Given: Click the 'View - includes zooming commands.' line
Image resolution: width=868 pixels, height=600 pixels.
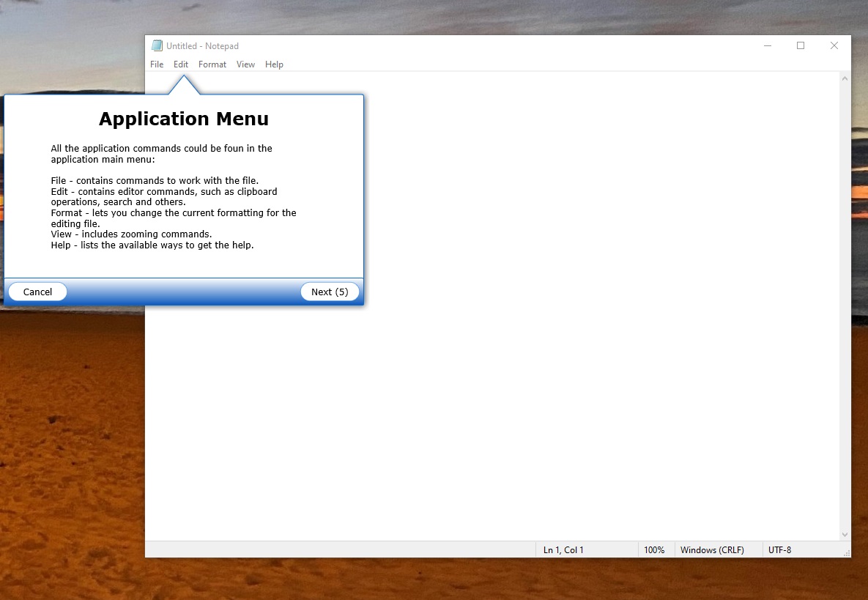Looking at the screenshot, I should tap(131, 234).
